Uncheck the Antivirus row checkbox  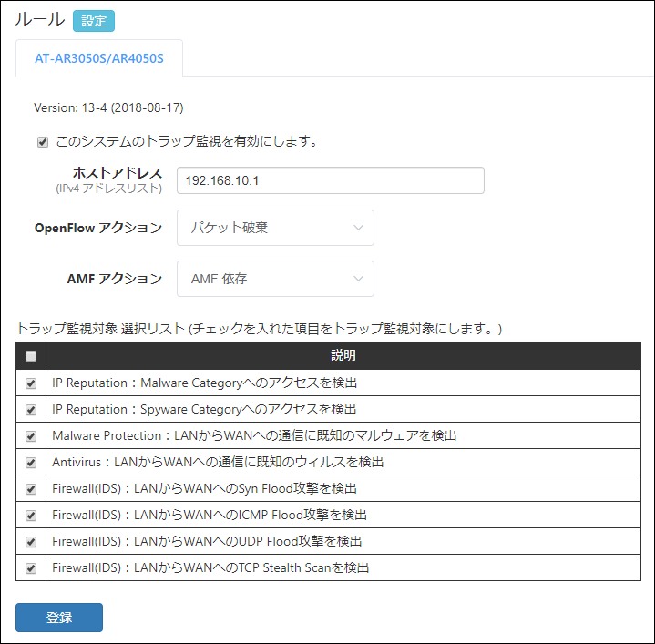31,463
